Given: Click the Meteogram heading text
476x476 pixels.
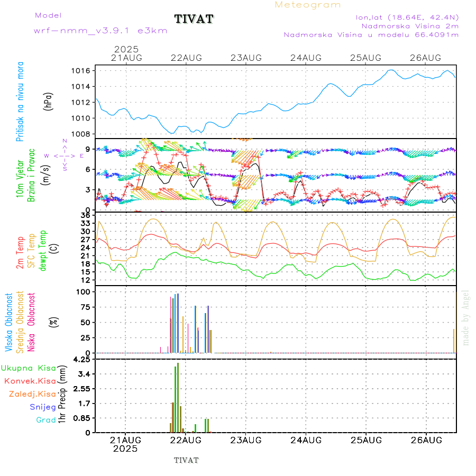Looking at the screenshot, I should click(x=308, y=5).
